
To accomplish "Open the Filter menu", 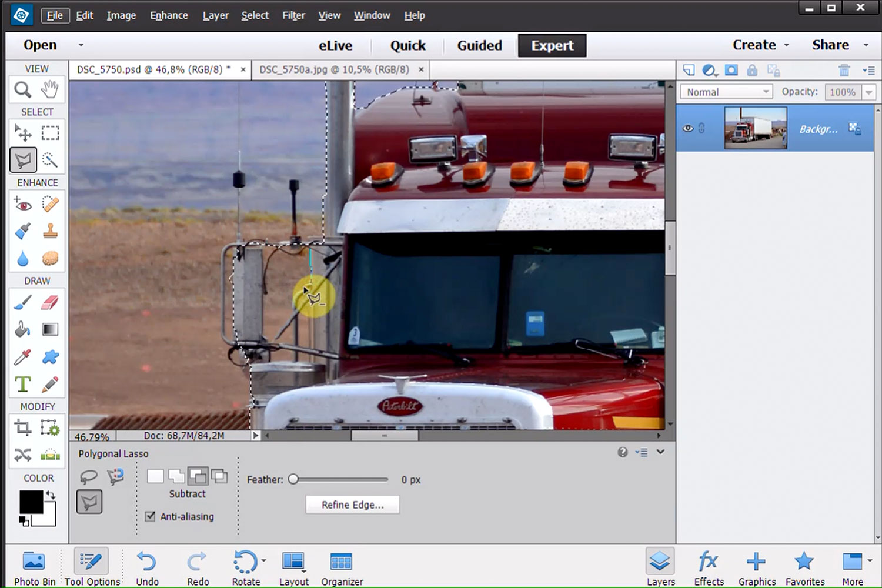I will coord(293,15).
